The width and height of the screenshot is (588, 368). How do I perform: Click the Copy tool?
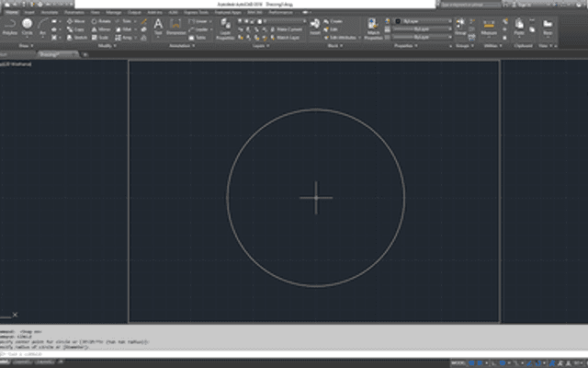tap(75, 29)
